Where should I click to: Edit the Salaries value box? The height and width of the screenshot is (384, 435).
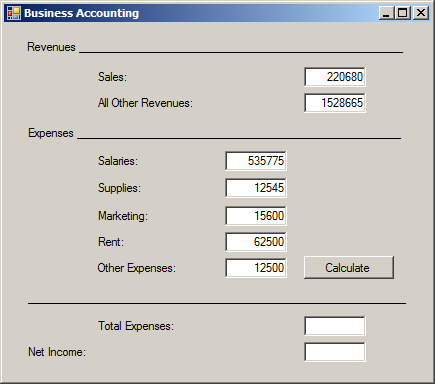coord(256,161)
